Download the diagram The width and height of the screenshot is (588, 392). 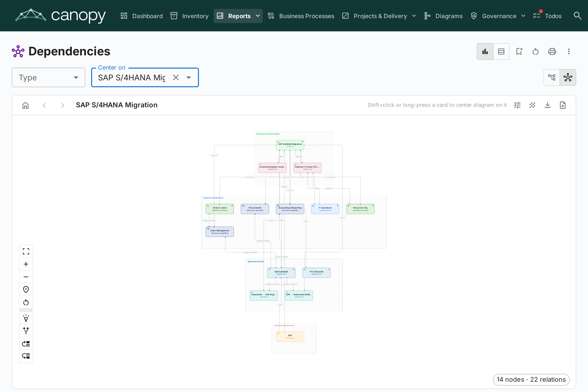tap(548, 105)
